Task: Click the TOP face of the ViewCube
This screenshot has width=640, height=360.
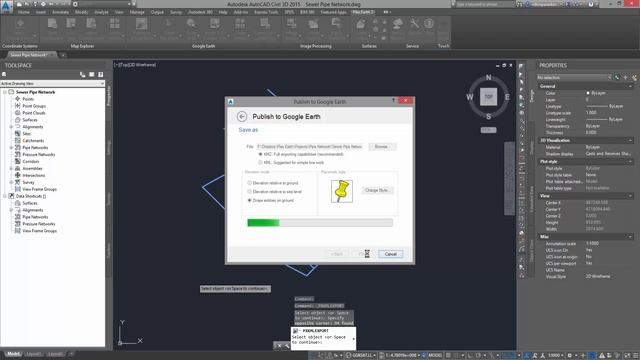Action: pos(488,97)
